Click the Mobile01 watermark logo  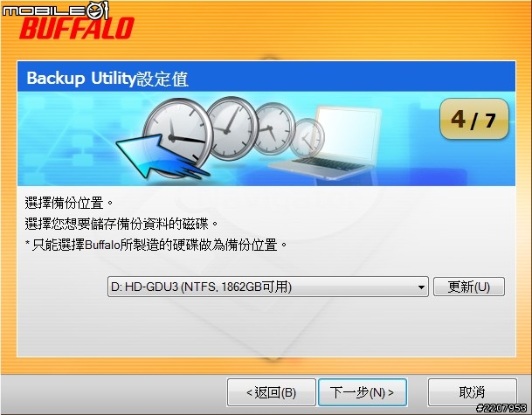tap(55, 10)
